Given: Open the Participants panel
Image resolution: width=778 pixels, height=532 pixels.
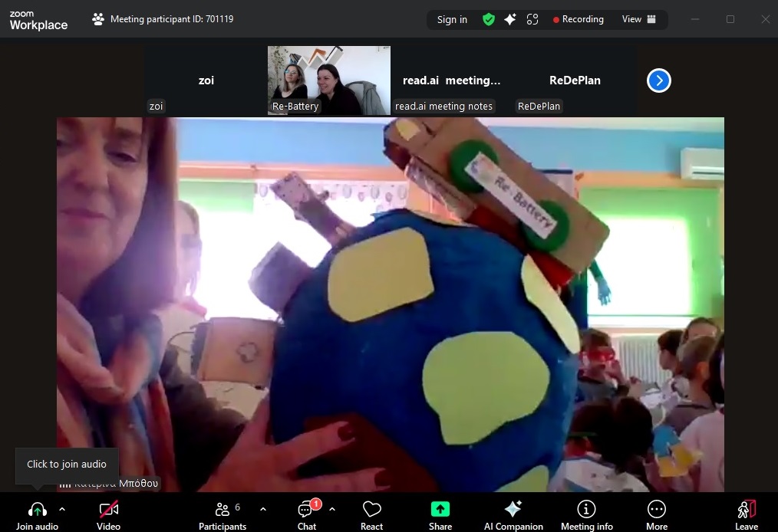Looking at the screenshot, I should pyautogui.click(x=223, y=510).
